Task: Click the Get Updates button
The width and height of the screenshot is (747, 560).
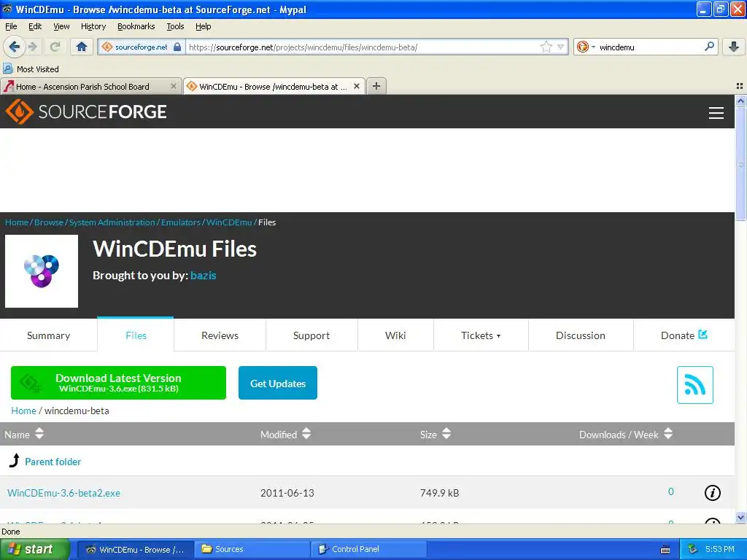Action: [278, 383]
